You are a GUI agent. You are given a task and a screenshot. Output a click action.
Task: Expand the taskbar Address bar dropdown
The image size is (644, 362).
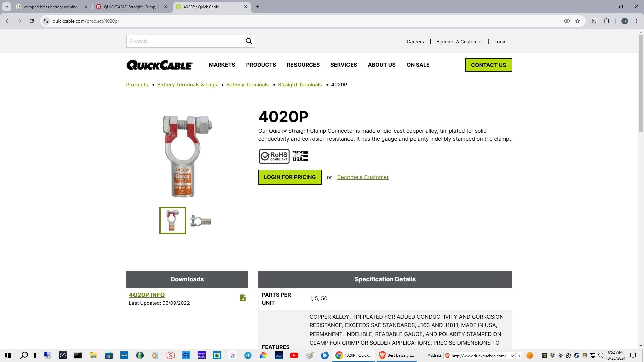click(512, 356)
